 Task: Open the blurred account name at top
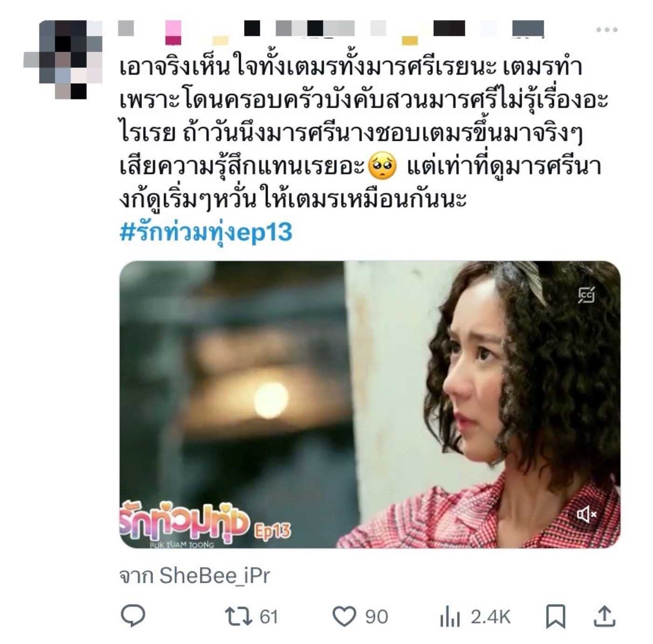point(331,30)
